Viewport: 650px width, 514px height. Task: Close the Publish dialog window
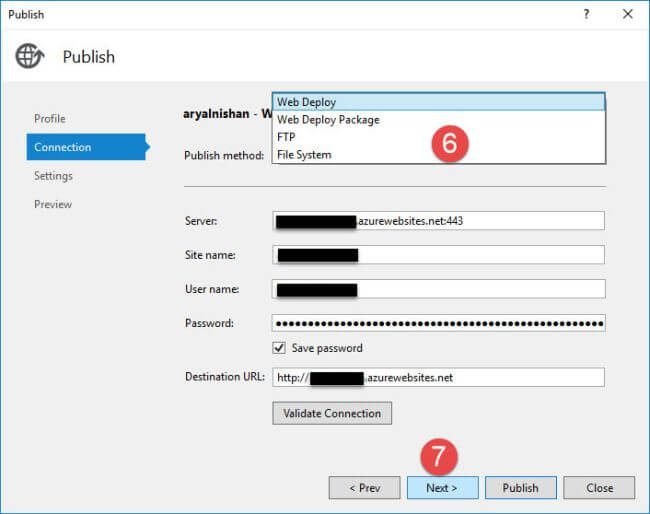628,14
